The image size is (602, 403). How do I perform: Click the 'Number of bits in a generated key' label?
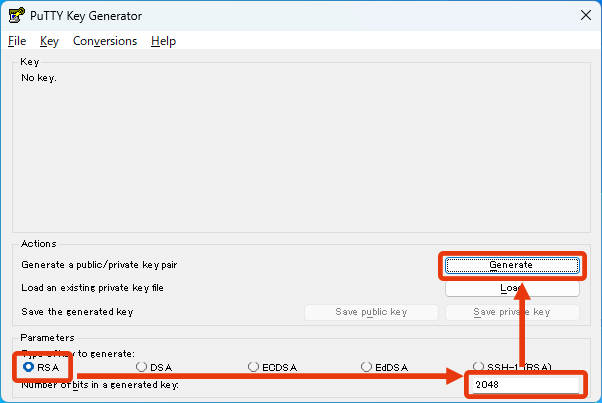tap(100, 385)
